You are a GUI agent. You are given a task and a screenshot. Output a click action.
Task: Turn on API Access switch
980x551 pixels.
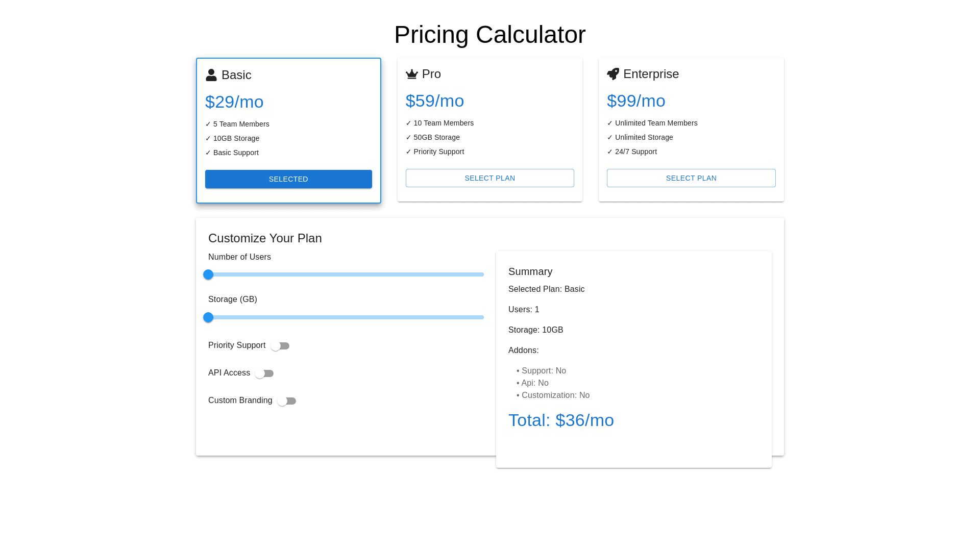tap(264, 373)
